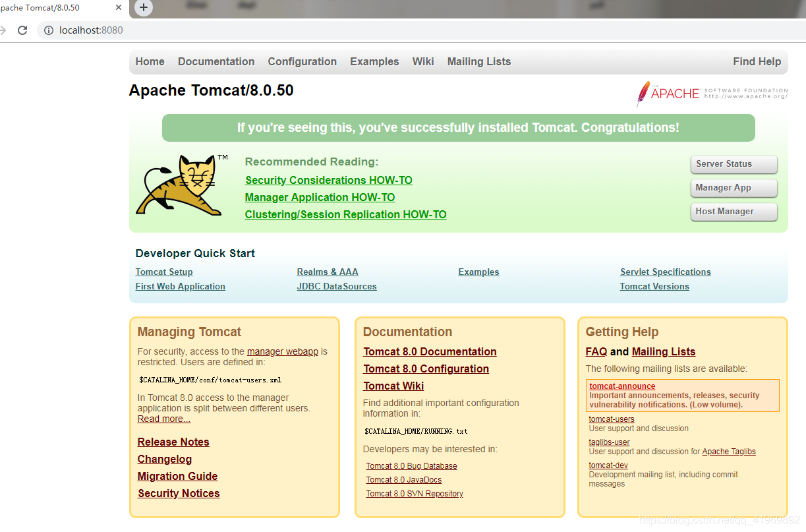Open Examples in the top navigation
Image resolution: width=806 pixels, height=532 pixels.
click(x=374, y=61)
